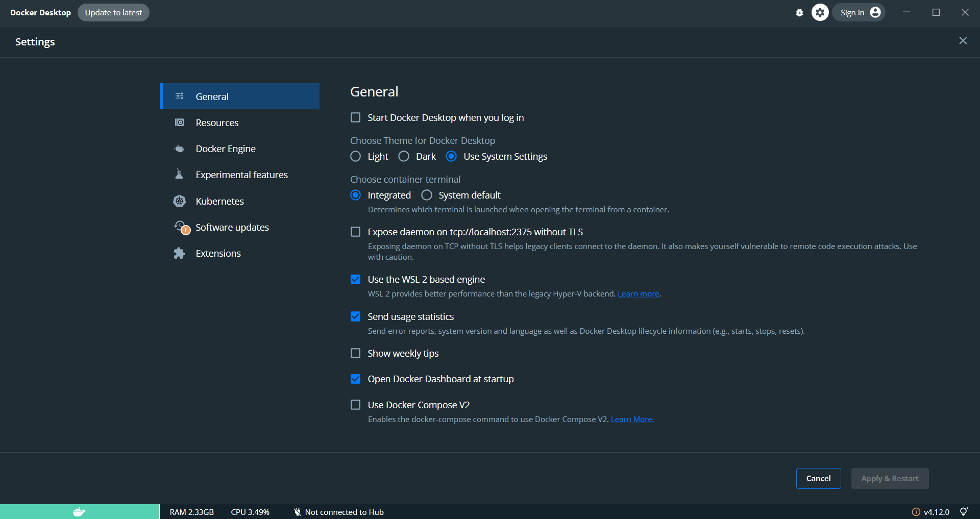Select the Light theme option
The width and height of the screenshot is (980, 519).
tap(356, 156)
